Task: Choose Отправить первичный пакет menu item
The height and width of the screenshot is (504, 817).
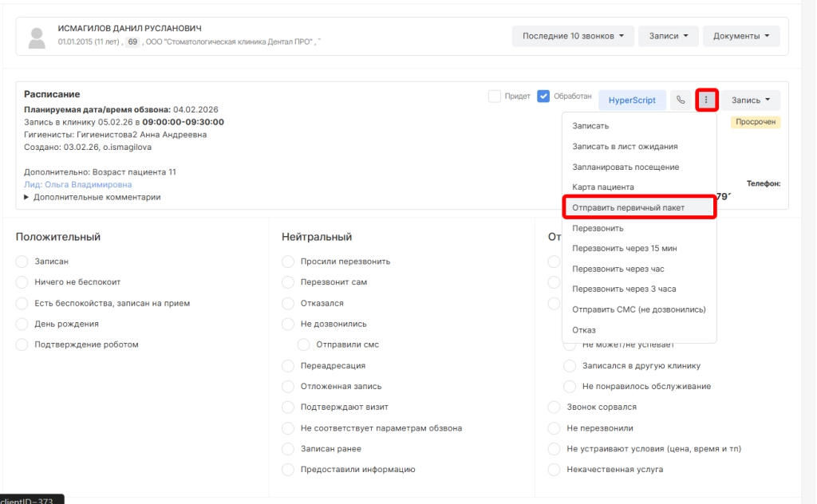Action: (628, 207)
